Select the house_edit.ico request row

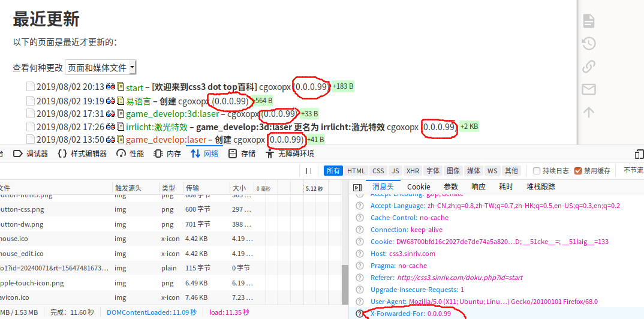[x=171, y=254]
